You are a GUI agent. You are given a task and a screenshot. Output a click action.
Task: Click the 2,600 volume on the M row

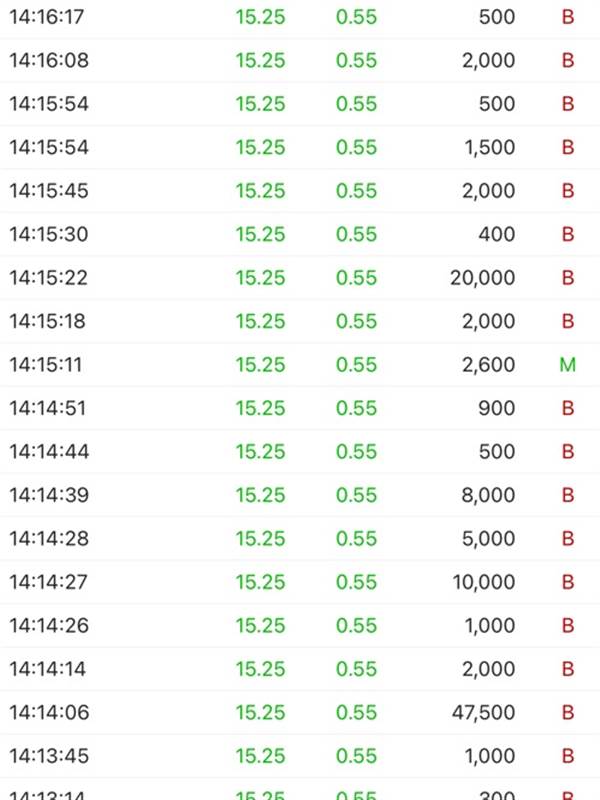coord(488,365)
